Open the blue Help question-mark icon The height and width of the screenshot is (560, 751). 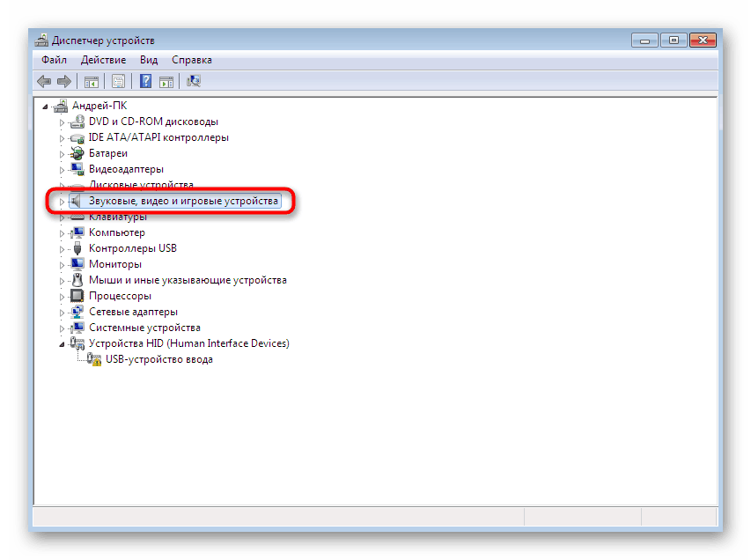145,81
